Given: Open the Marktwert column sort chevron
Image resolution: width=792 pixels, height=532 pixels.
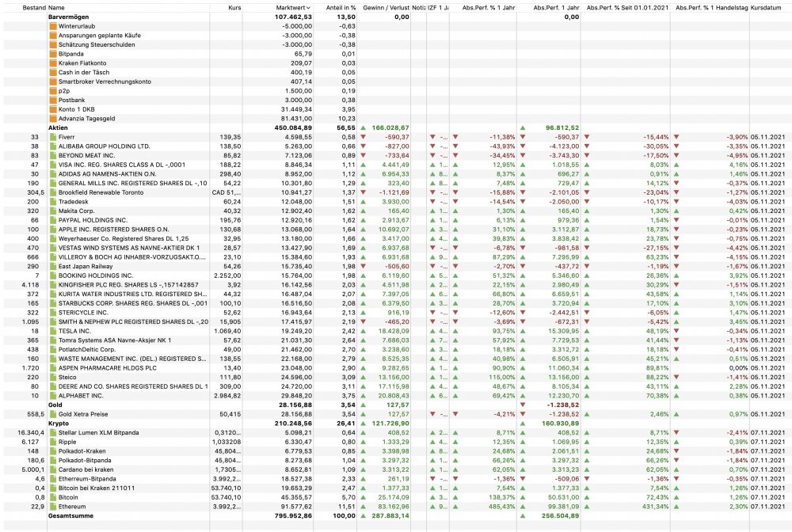Looking at the screenshot, I should click(x=308, y=8).
